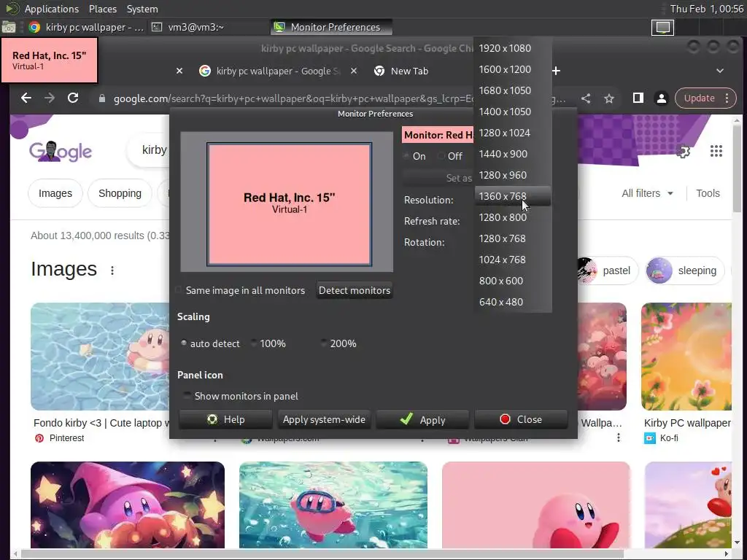Close the Monitor Preferences dialog

[521, 419]
